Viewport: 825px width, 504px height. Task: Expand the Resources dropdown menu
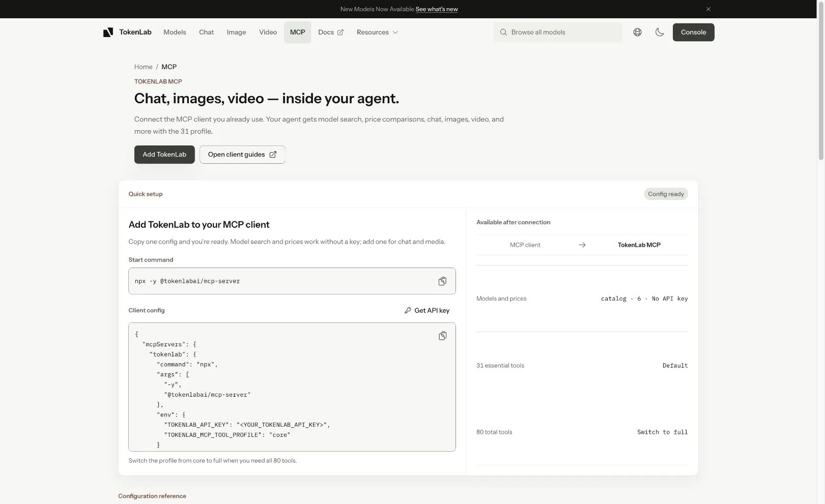[377, 32]
